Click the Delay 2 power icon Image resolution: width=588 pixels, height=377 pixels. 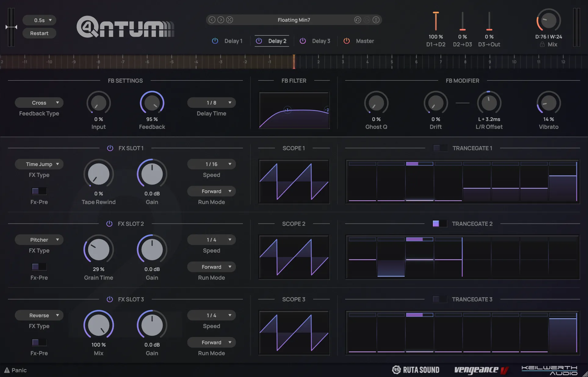pyautogui.click(x=259, y=41)
